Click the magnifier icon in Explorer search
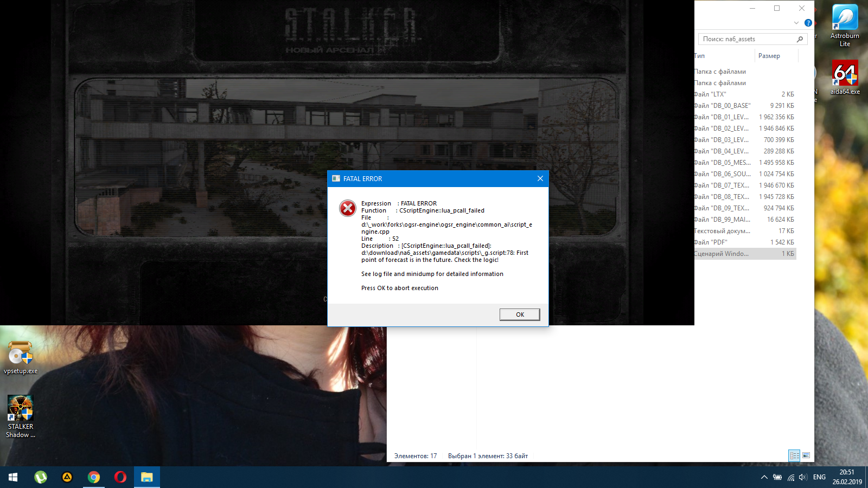The height and width of the screenshot is (488, 868). pos(800,39)
